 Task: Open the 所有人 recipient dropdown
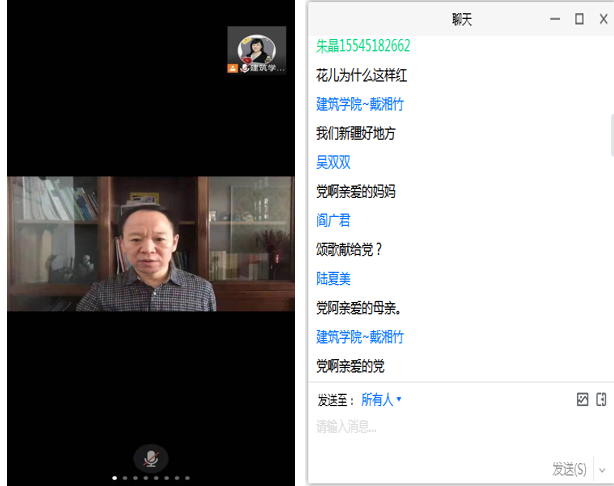coord(381,400)
